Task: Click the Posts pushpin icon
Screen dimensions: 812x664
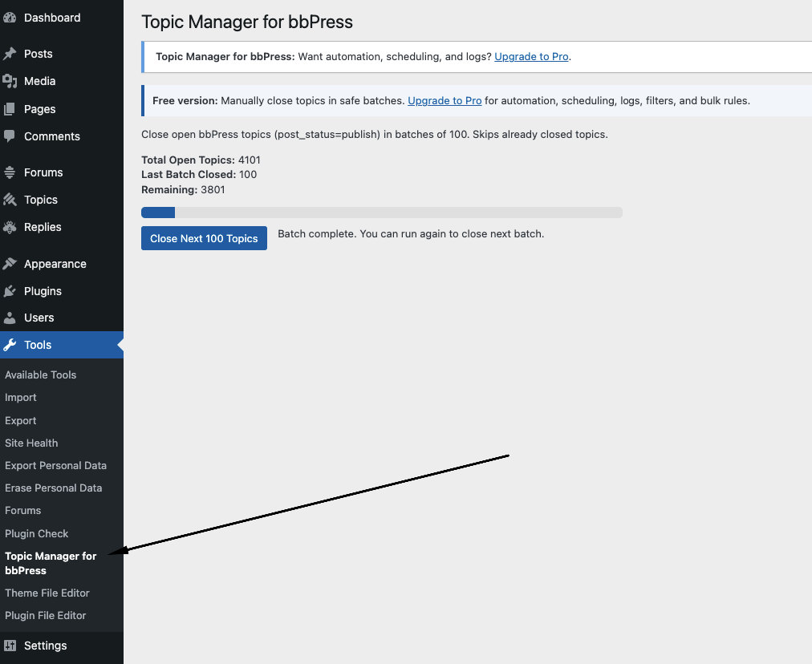Action: 10,54
